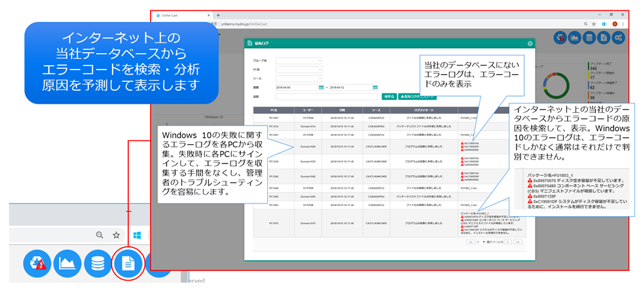Sort by the ログメッセージ column header

(x=424, y=110)
